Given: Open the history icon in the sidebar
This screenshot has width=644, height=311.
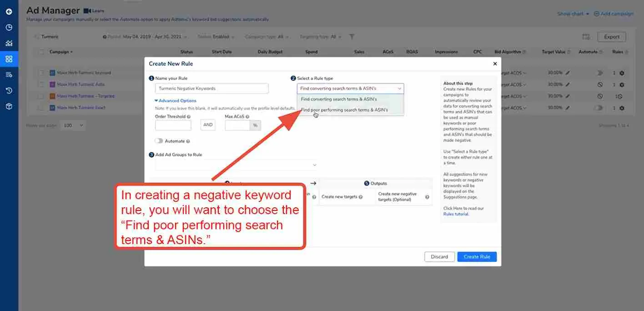Looking at the screenshot, I should click(x=9, y=90).
